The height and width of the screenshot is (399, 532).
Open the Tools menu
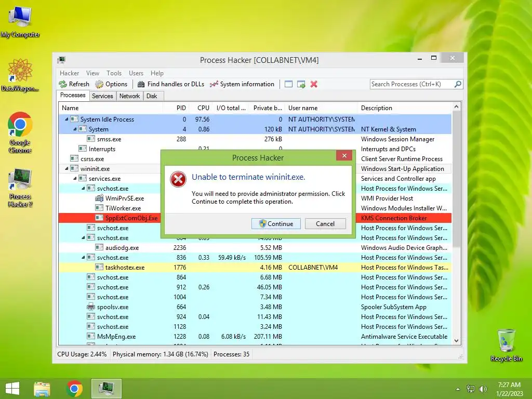tap(114, 73)
